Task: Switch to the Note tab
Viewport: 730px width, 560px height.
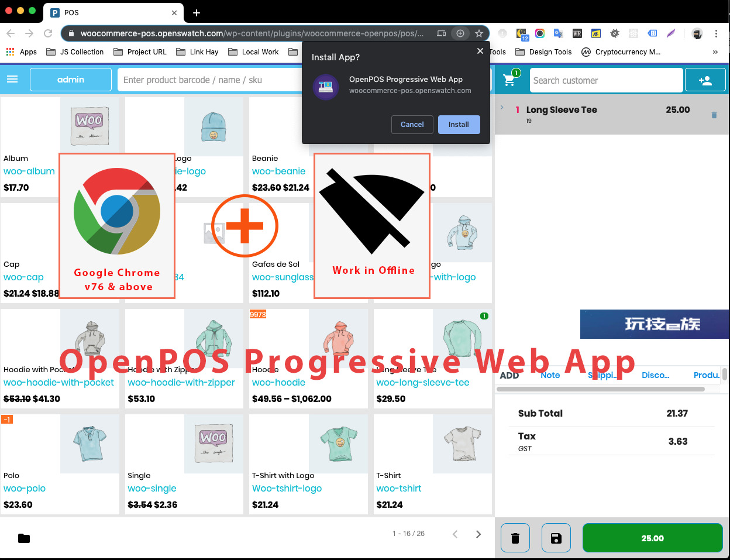Action: [x=550, y=375]
